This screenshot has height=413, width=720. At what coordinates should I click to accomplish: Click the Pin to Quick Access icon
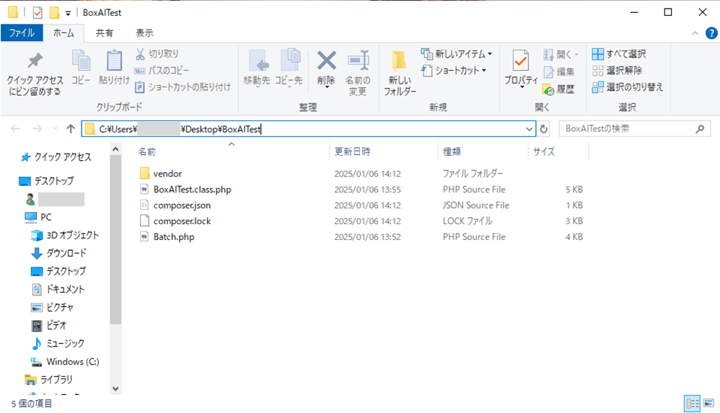point(33,66)
